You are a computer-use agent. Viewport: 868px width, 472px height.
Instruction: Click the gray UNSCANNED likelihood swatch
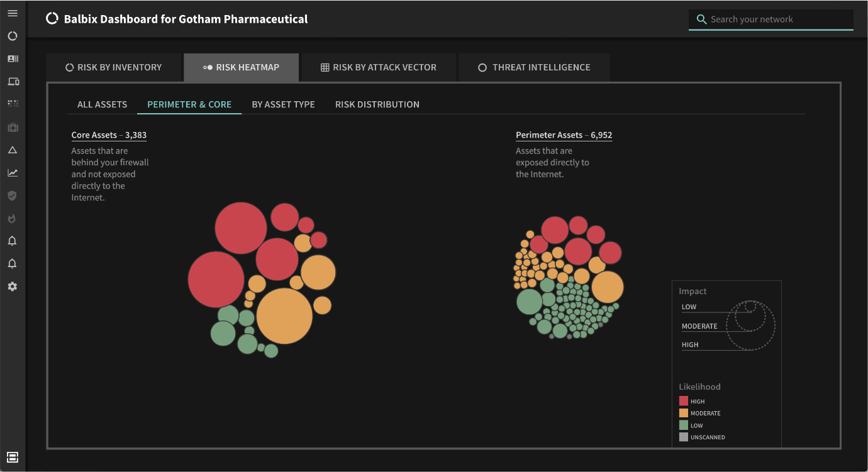coord(684,437)
